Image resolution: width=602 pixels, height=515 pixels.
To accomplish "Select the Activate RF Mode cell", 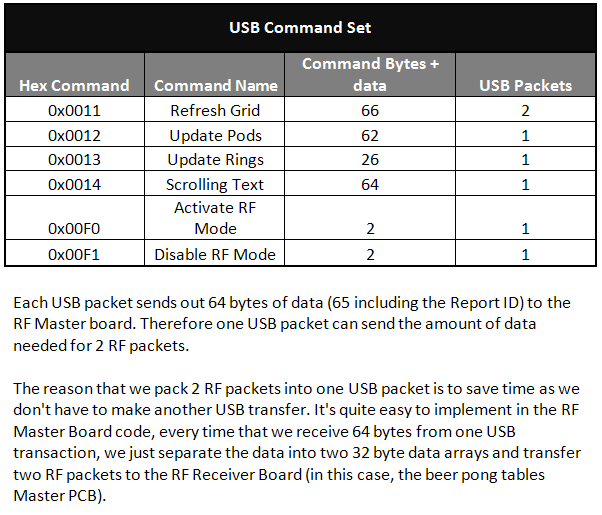I will (x=215, y=218).
